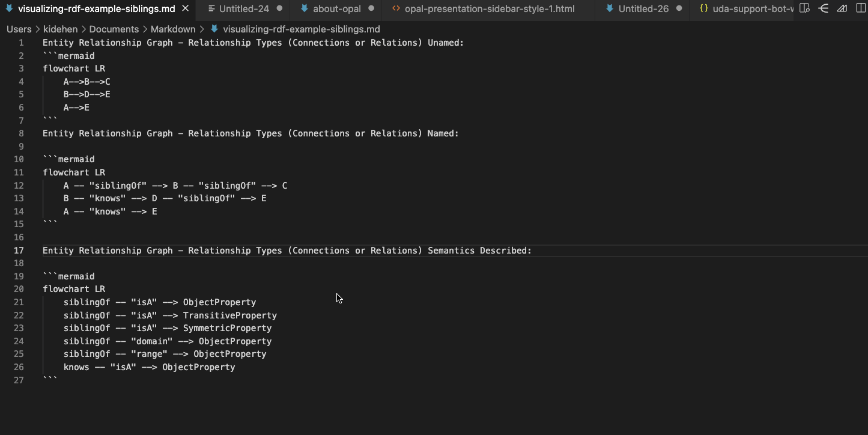
Task: Click line 'A -- "knows" --> E'
Action: pyautogui.click(x=111, y=211)
